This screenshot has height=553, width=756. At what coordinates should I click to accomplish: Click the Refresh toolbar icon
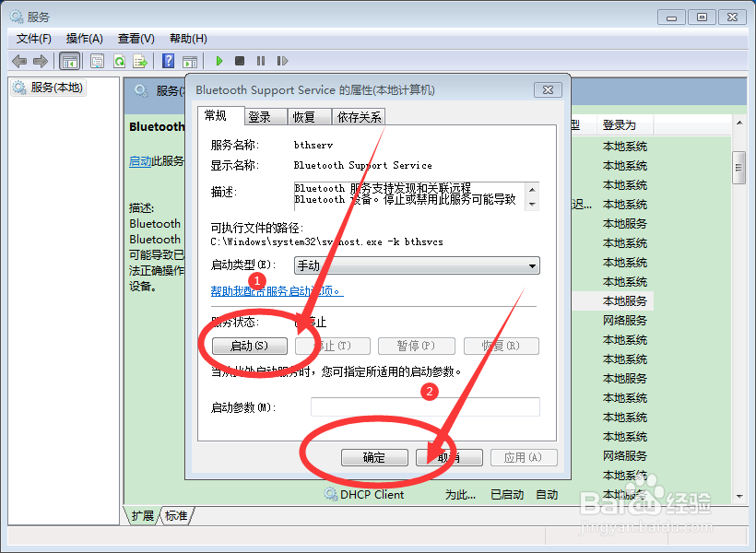click(119, 61)
